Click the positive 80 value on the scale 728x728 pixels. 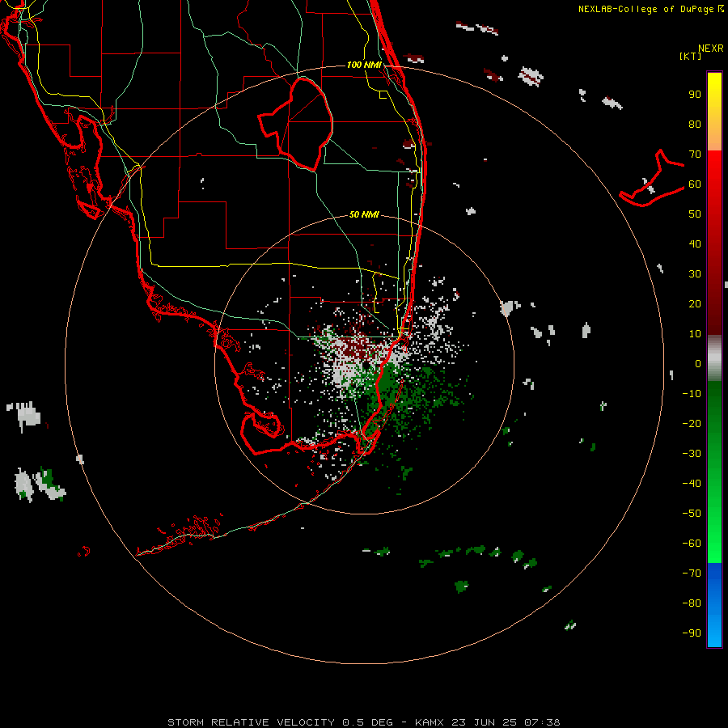(695, 125)
